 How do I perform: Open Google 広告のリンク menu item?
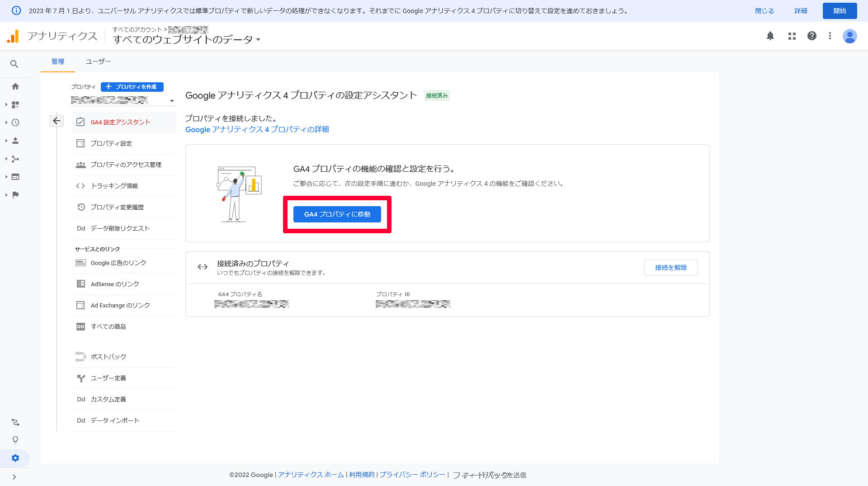point(124,263)
